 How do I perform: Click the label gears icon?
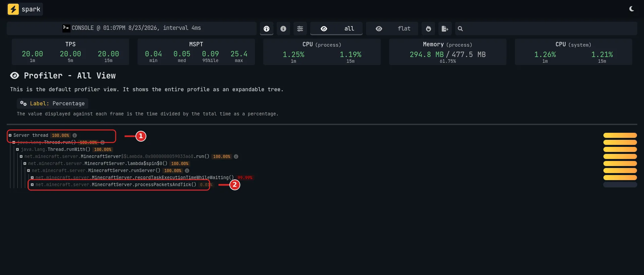(x=23, y=103)
